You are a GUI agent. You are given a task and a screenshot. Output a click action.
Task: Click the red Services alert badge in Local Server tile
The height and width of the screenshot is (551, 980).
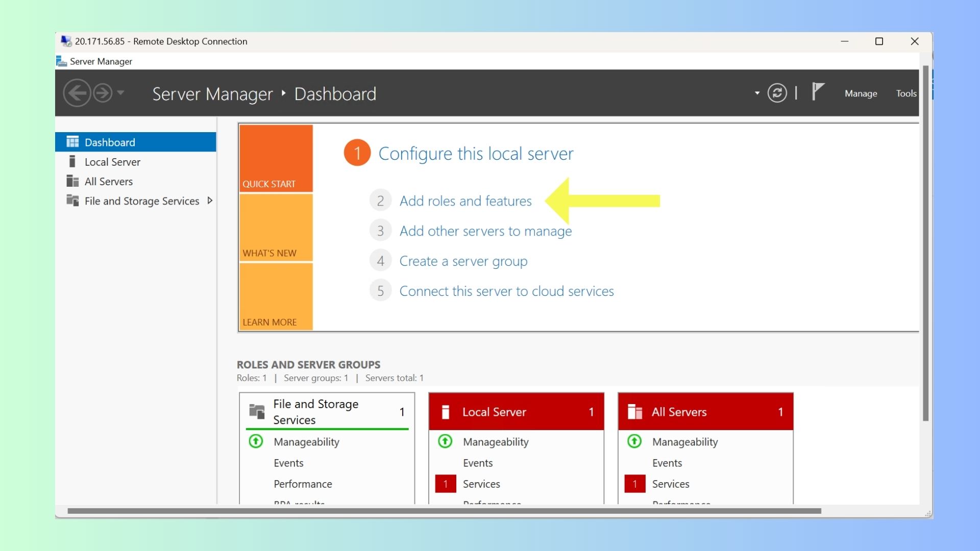tap(445, 484)
